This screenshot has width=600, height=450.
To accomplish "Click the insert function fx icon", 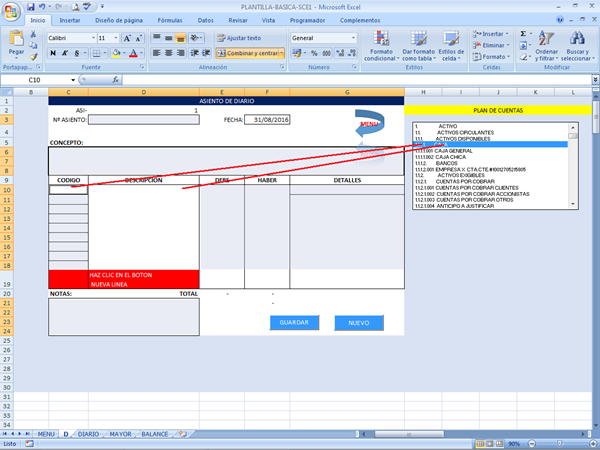I will coord(118,80).
